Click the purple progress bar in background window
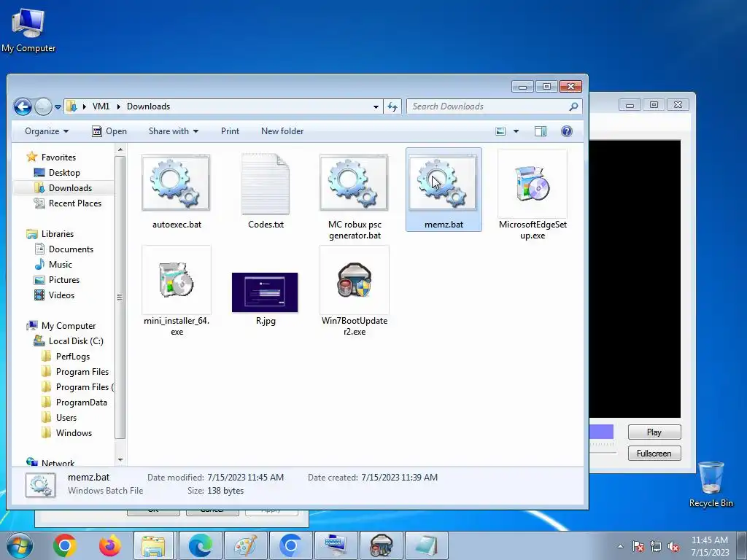Image resolution: width=747 pixels, height=560 pixels. 601,432
